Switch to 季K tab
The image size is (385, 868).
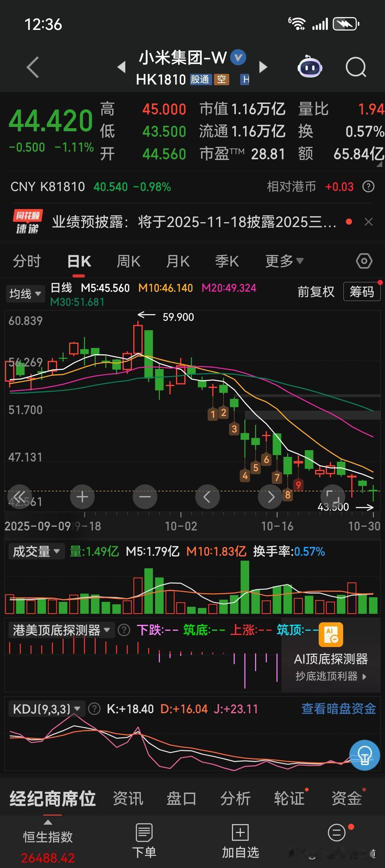pyautogui.click(x=227, y=261)
